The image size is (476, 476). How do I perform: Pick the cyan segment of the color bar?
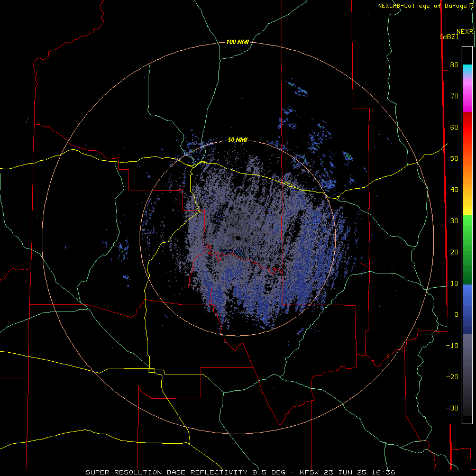coord(467,69)
